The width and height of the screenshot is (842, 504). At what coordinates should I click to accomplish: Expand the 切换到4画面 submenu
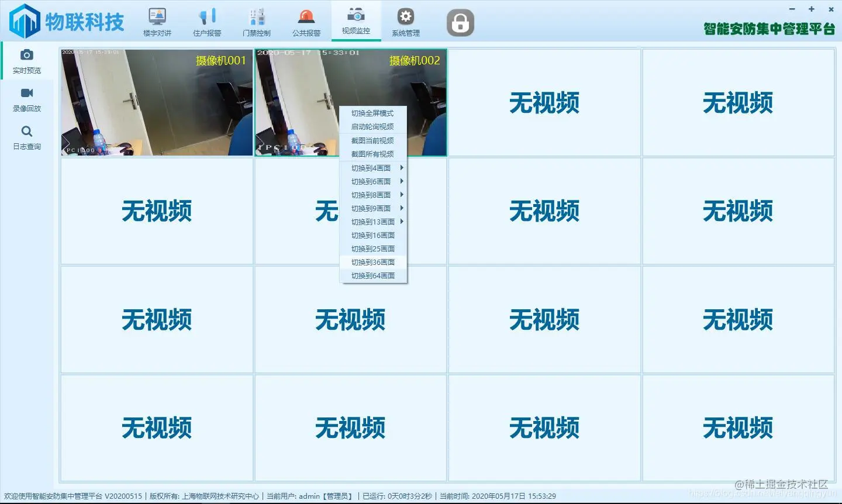tap(373, 168)
